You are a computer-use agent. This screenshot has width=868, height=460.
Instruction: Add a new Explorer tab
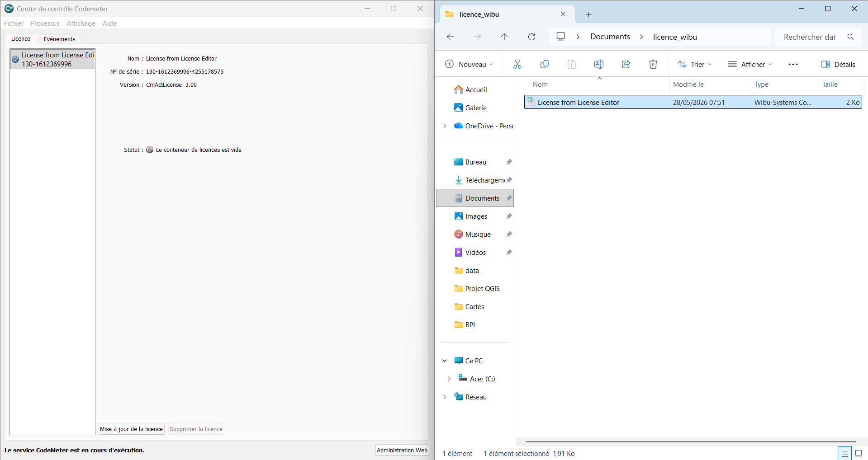coord(588,14)
